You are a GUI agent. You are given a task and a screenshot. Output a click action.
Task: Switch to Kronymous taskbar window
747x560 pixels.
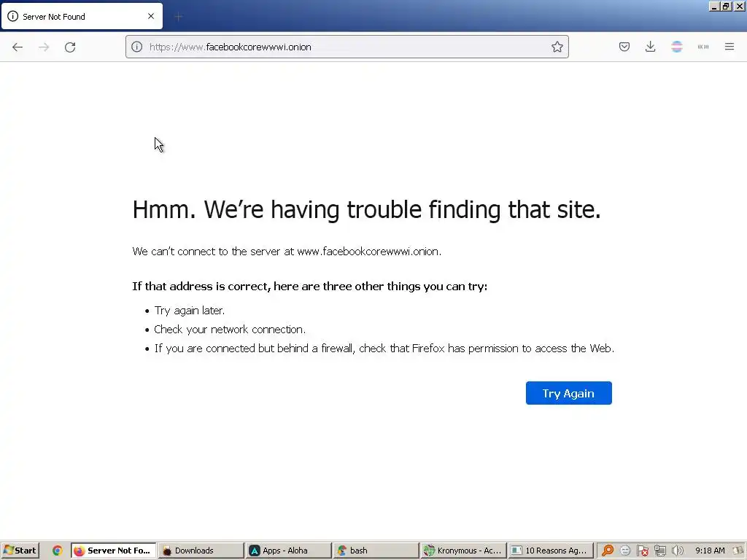[x=463, y=551]
